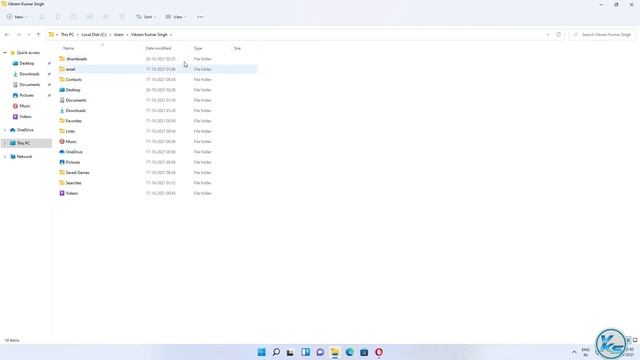Select Music in navigation pane

click(24, 106)
